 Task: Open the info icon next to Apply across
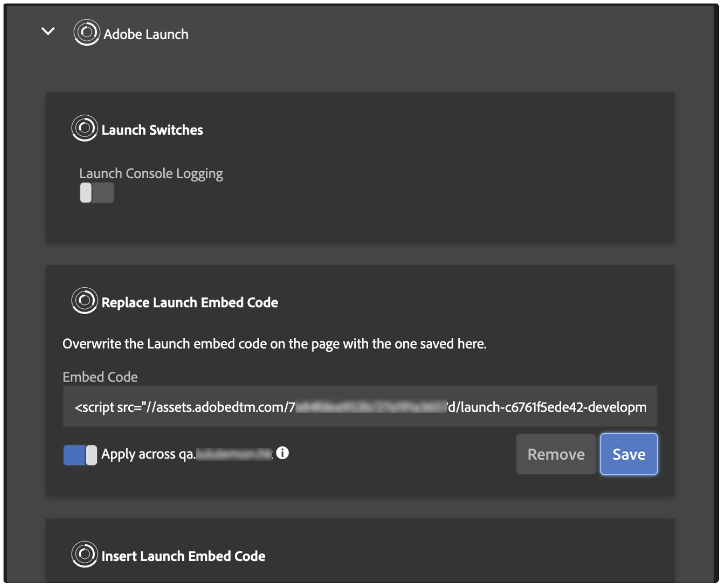282,453
